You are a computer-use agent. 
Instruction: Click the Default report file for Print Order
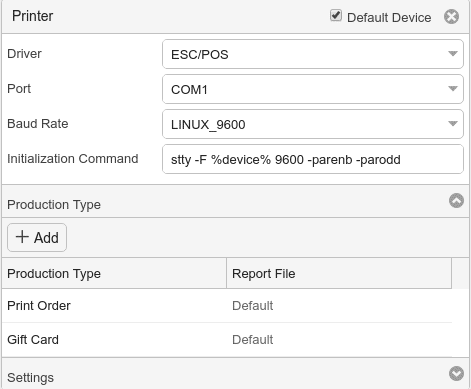(x=253, y=306)
